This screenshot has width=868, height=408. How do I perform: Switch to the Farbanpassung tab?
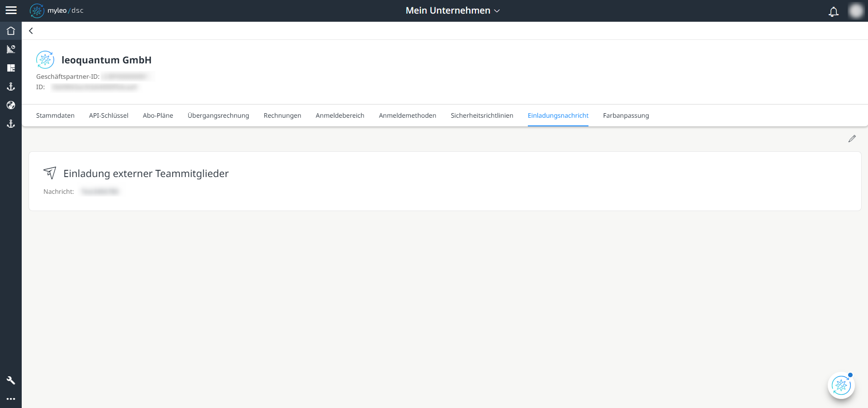(x=626, y=115)
